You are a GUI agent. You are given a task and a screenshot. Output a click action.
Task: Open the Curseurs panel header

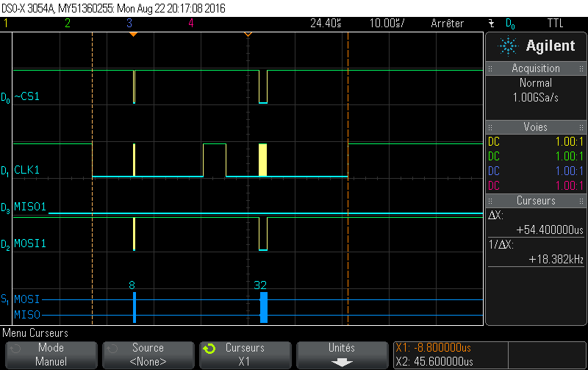point(536,201)
